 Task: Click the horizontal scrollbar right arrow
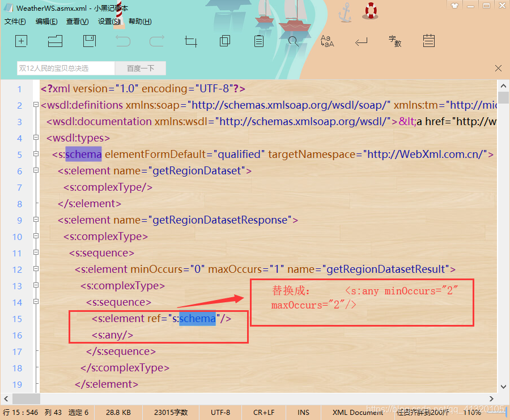click(x=491, y=398)
